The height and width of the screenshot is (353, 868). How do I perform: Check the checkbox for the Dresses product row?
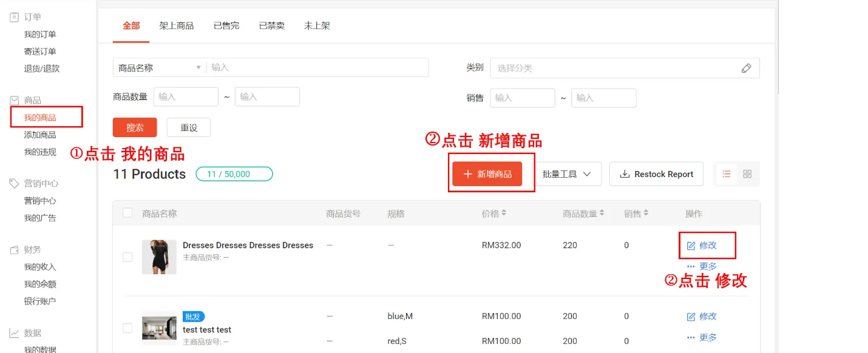click(x=127, y=257)
